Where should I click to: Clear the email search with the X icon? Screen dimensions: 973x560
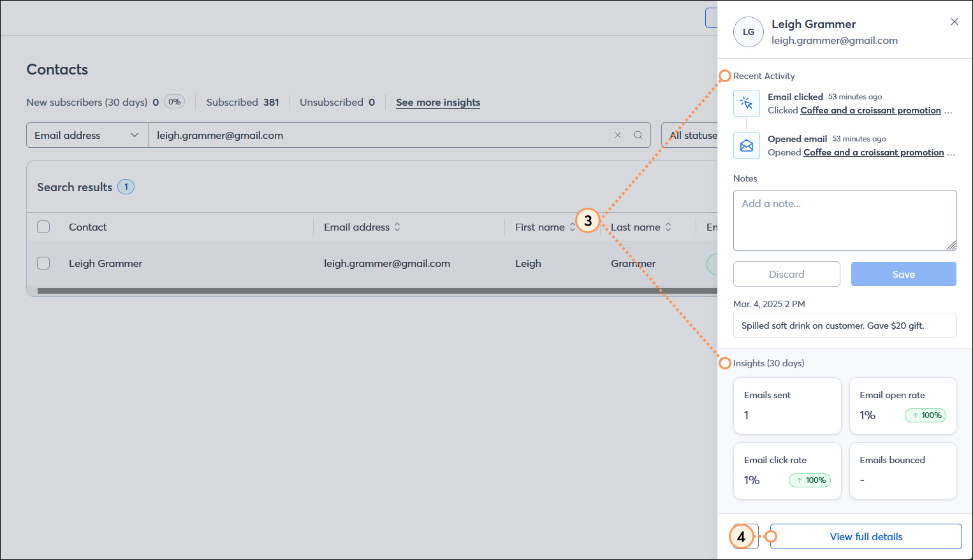(x=617, y=135)
